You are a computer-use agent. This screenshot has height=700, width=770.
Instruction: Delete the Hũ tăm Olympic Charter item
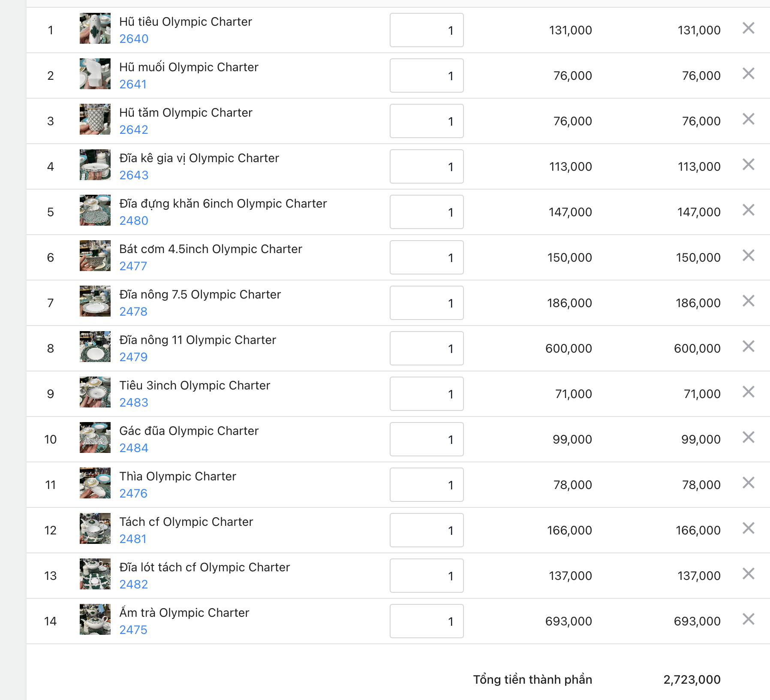(x=748, y=119)
